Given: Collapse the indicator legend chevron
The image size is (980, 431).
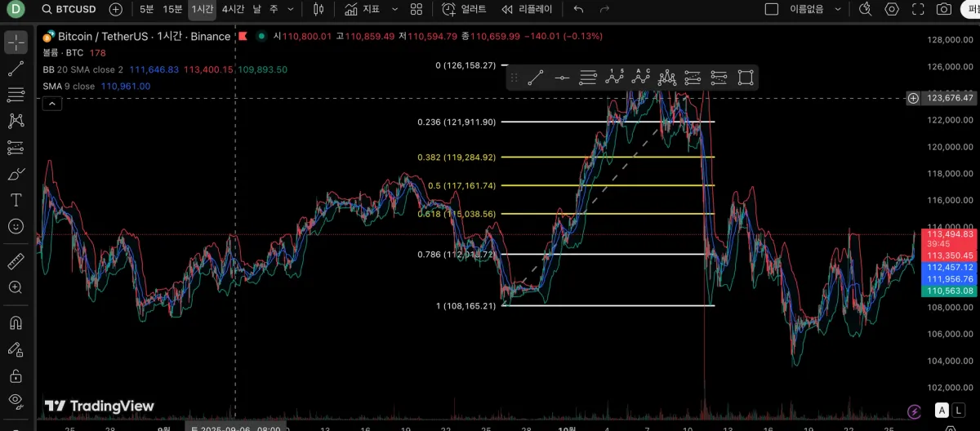Looking at the screenshot, I should click(x=51, y=103).
